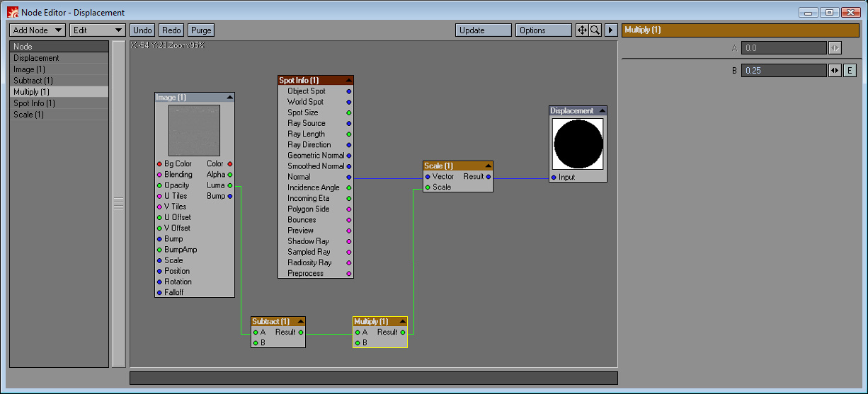Image resolution: width=868 pixels, height=394 pixels.
Task: Click the B input field showing 0.25
Action: (x=784, y=71)
